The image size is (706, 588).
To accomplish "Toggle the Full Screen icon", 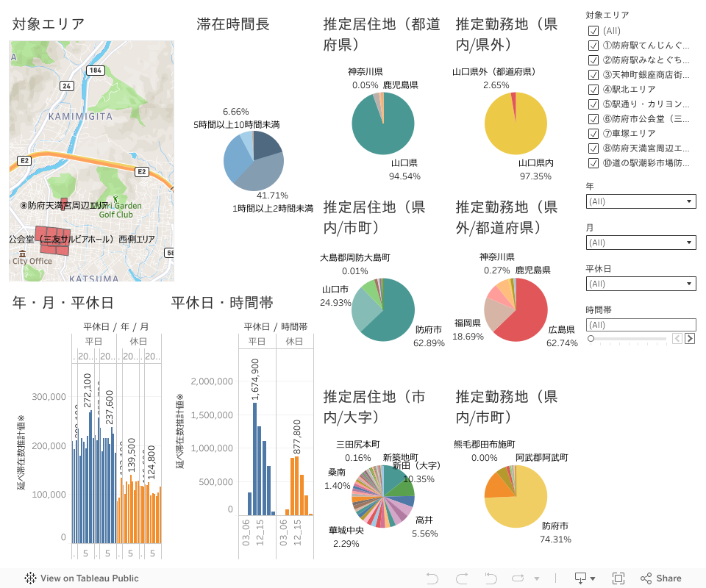I will click(x=618, y=578).
